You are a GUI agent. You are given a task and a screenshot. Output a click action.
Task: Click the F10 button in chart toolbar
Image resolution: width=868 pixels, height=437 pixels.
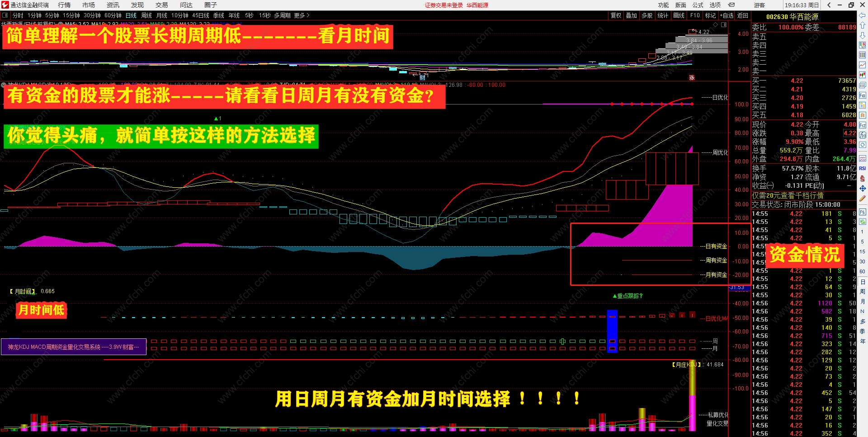(695, 15)
